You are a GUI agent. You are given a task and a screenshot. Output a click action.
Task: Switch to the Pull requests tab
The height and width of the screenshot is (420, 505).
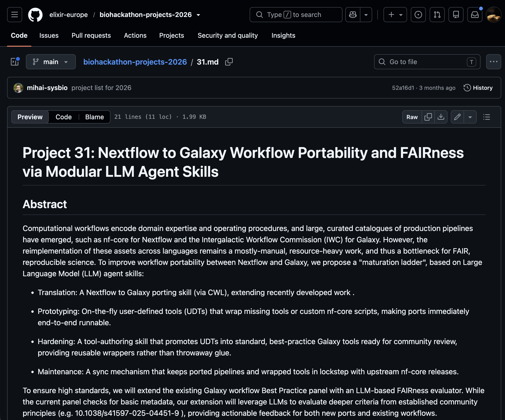(91, 35)
